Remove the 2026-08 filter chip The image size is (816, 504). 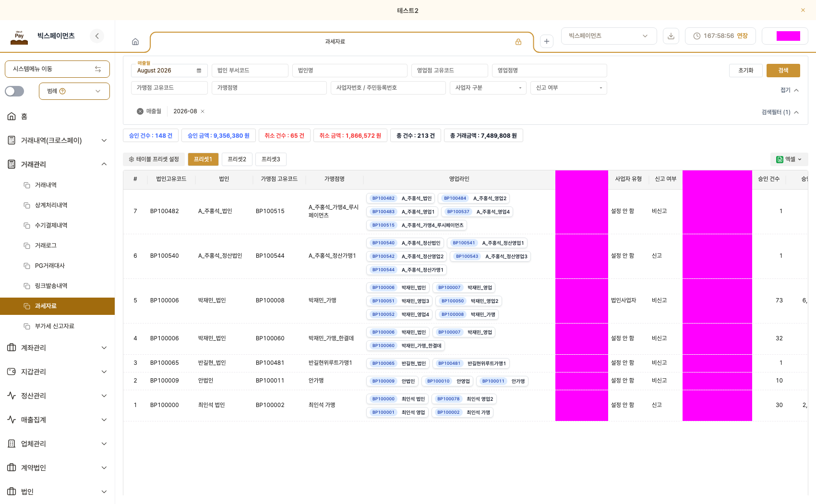tap(203, 111)
